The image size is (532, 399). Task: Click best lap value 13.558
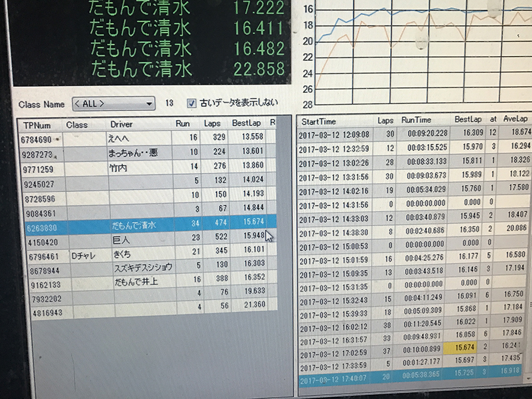click(x=252, y=137)
